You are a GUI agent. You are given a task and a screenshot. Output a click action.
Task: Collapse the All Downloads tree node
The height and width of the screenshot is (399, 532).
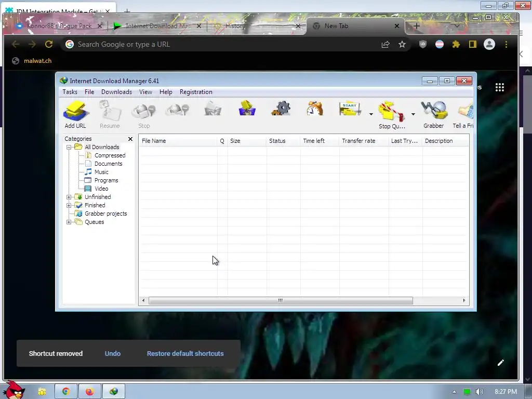tap(69, 147)
